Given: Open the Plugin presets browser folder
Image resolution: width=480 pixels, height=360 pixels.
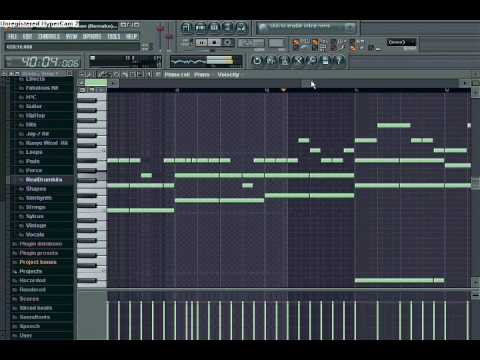Looking at the screenshot, I should (x=39, y=253).
